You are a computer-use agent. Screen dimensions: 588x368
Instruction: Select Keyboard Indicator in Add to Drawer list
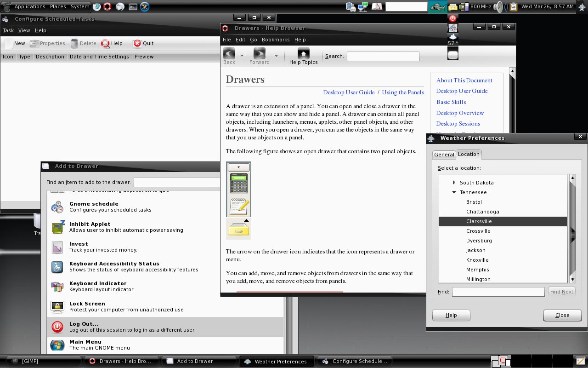click(165, 287)
